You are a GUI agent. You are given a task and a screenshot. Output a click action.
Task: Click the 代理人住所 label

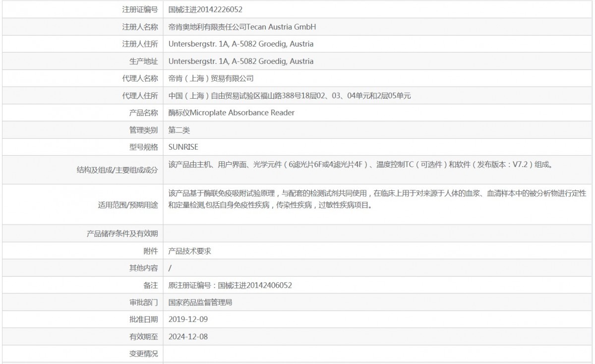(140, 96)
